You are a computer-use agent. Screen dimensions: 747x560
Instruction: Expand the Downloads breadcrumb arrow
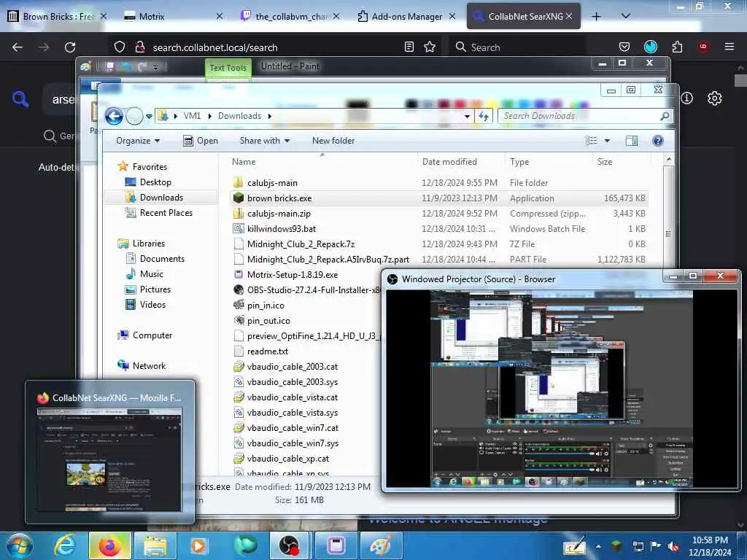pos(270,116)
